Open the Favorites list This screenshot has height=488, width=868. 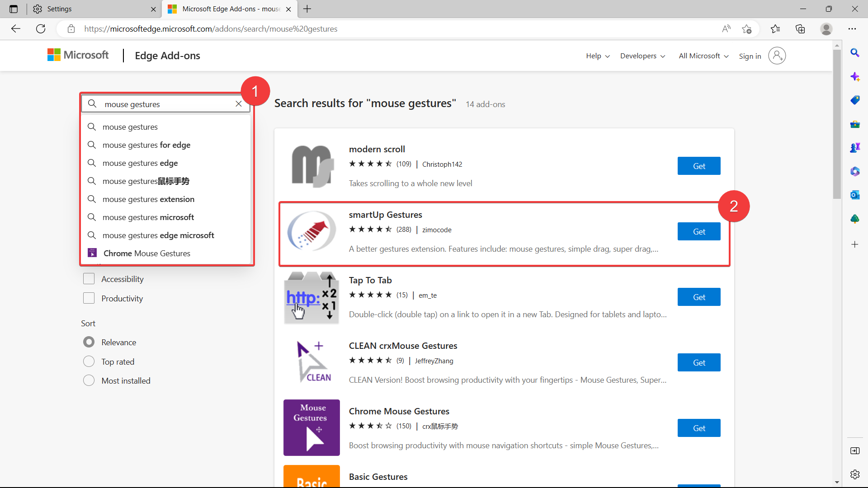pos(775,29)
